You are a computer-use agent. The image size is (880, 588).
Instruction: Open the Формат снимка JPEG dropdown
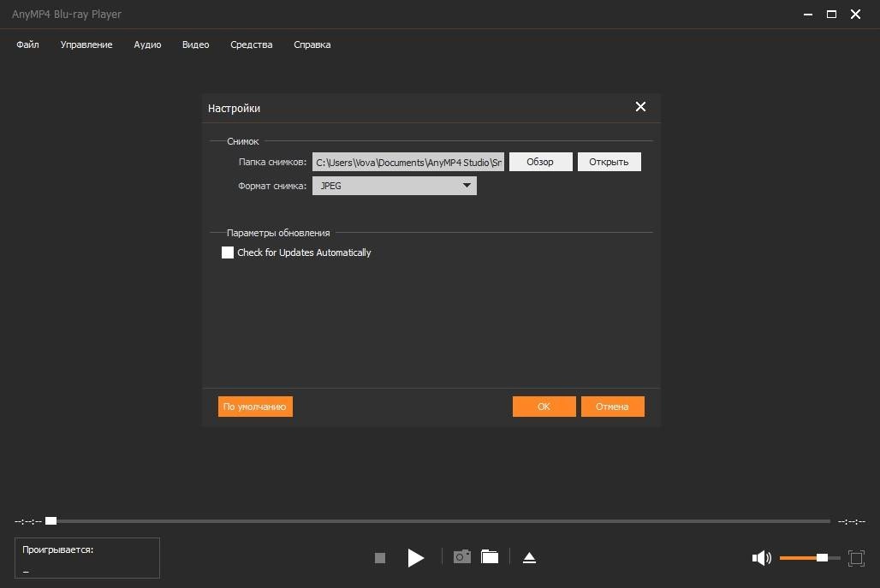(395, 186)
